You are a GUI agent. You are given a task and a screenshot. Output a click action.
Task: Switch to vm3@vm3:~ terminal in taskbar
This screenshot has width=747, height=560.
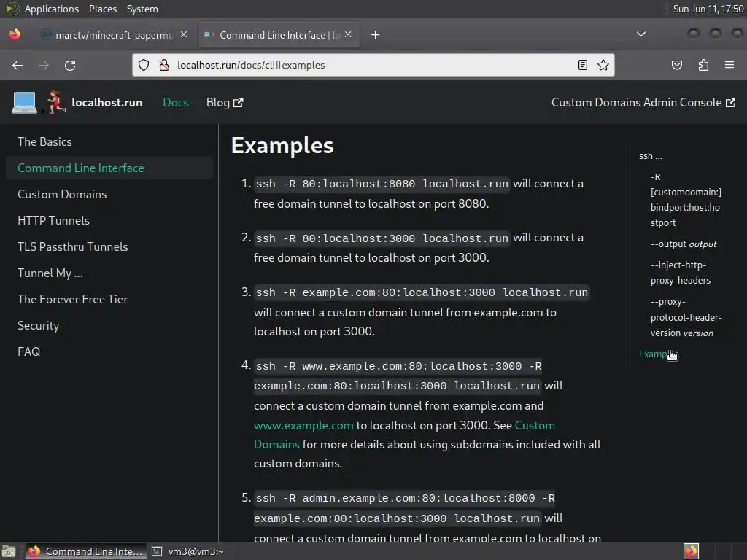coord(189,551)
